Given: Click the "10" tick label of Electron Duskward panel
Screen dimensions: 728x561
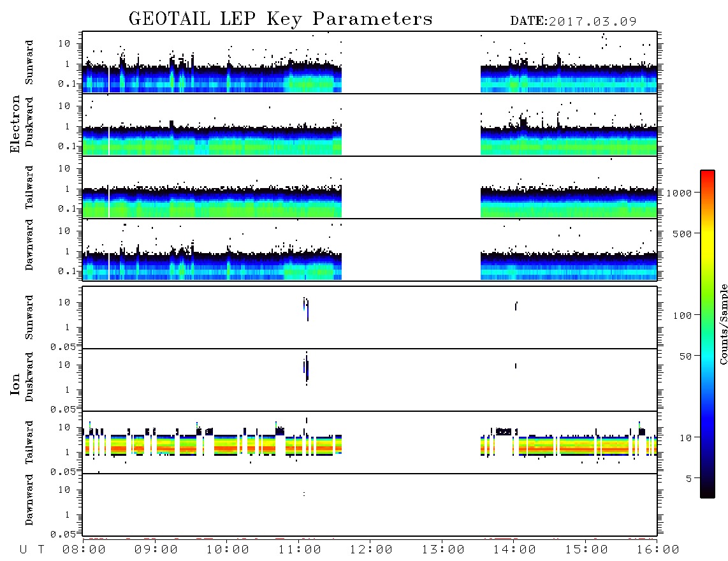Looking at the screenshot, I should click(x=64, y=106).
